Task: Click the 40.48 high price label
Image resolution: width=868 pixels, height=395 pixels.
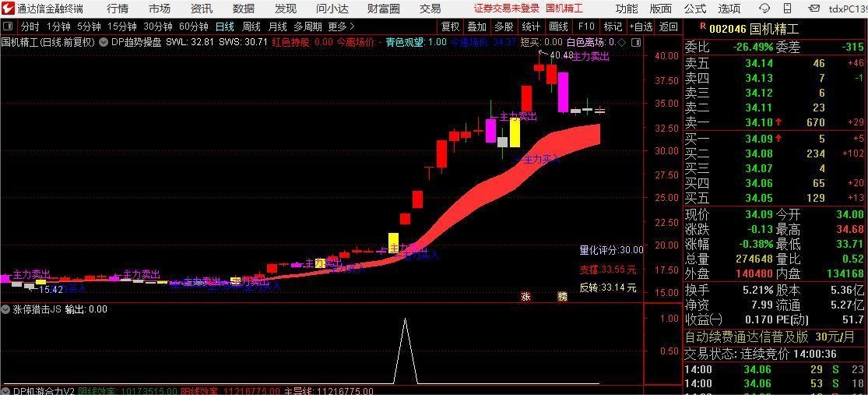Action: coord(561,55)
